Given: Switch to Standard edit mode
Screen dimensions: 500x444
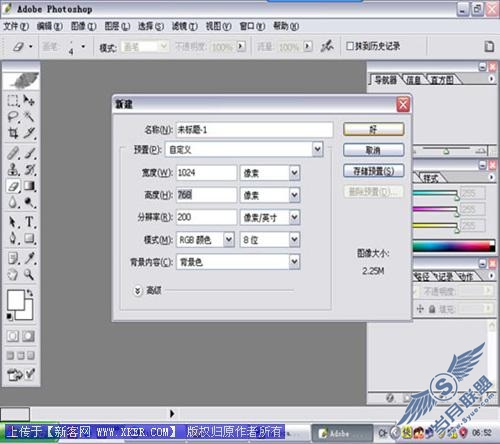Looking at the screenshot, I should click(x=13, y=336).
